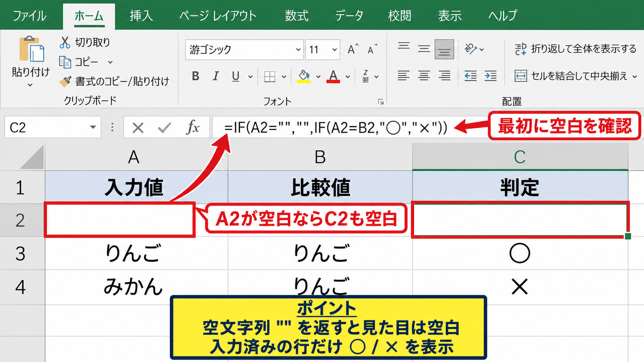The image size is (644, 362).
Task: Decrease font size with the smaller A icon
Action: [372, 49]
